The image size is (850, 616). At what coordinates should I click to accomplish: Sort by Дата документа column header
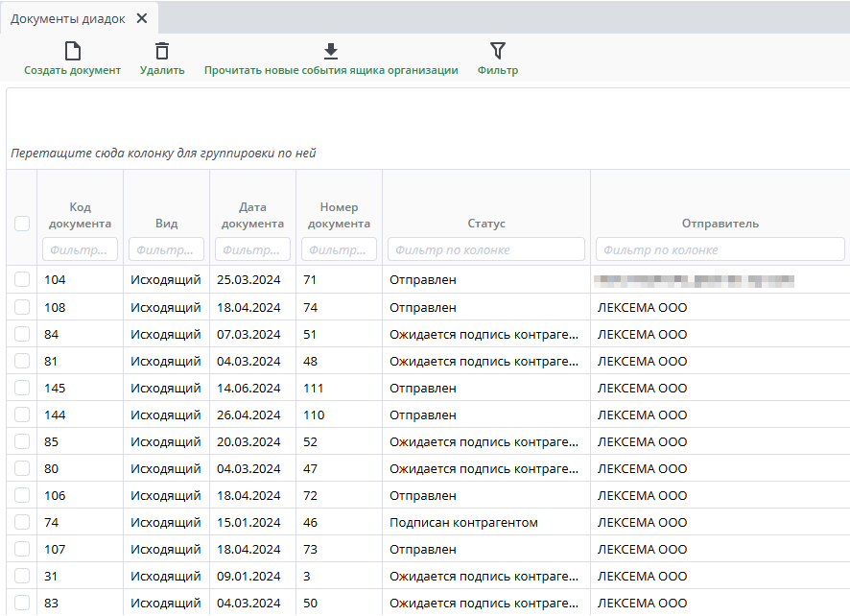click(252, 215)
